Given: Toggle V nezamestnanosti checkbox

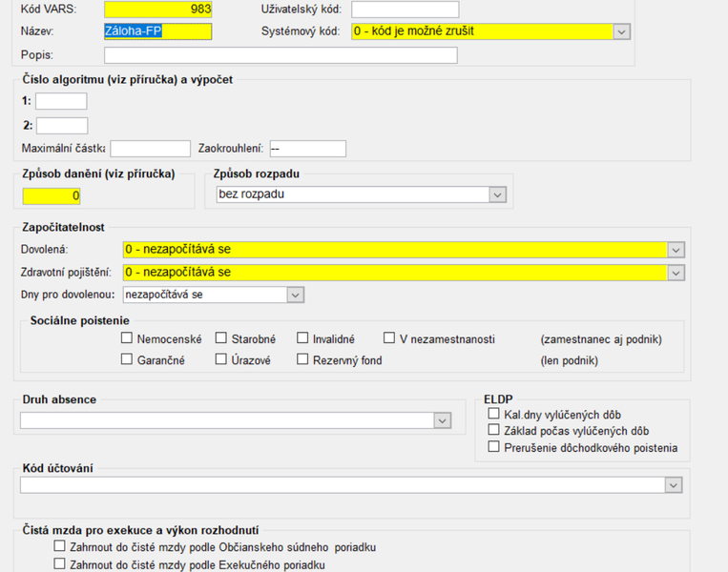Looking at the screenshot, I should (x=389, y=338).
